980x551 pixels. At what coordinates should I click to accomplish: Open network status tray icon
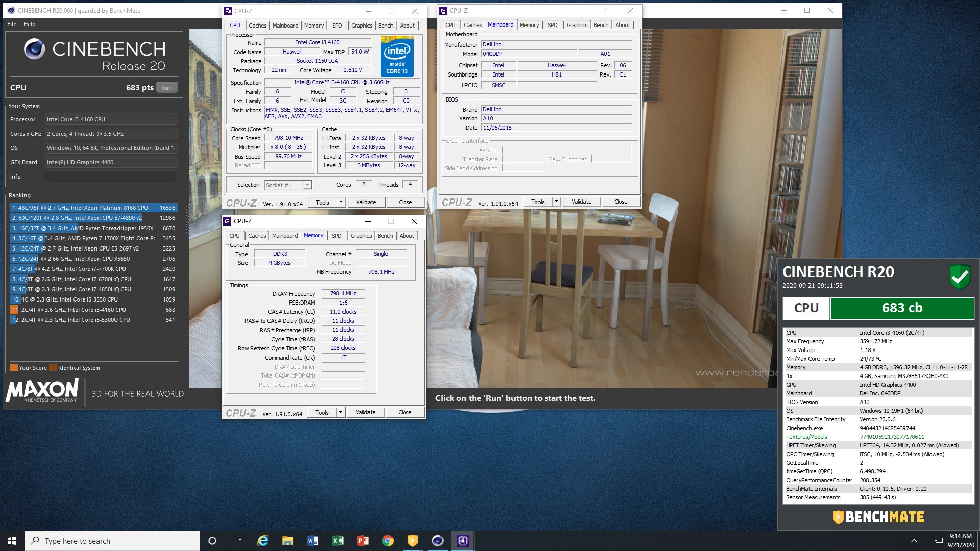coord(938,541)
